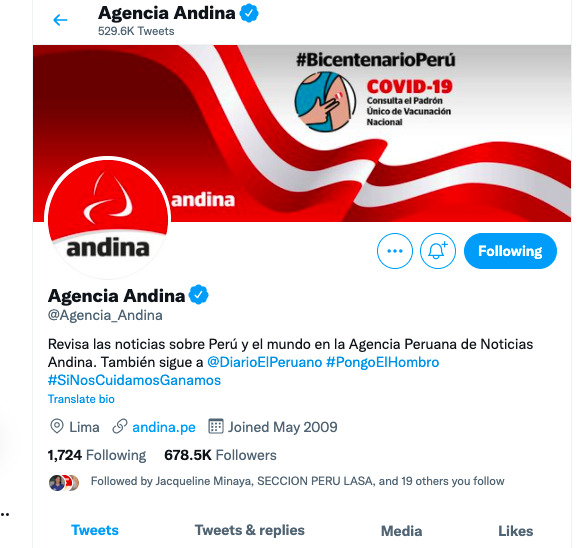586x548 pixels.
Task: View the 678.5K Followers list
Action: [x=220, y=455]
